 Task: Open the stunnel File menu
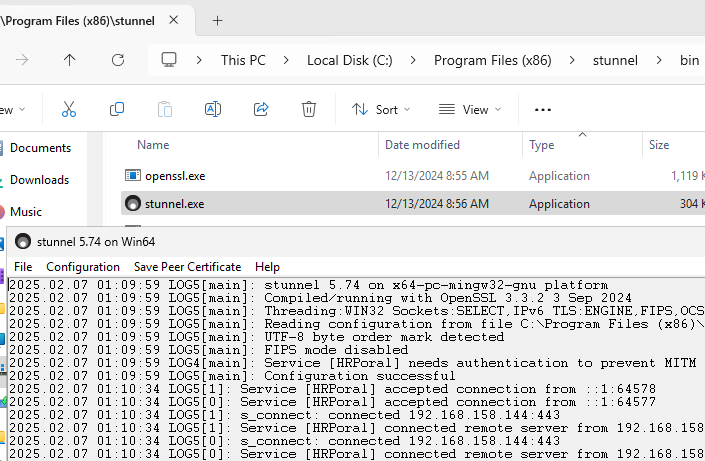[x=23, y=267]
